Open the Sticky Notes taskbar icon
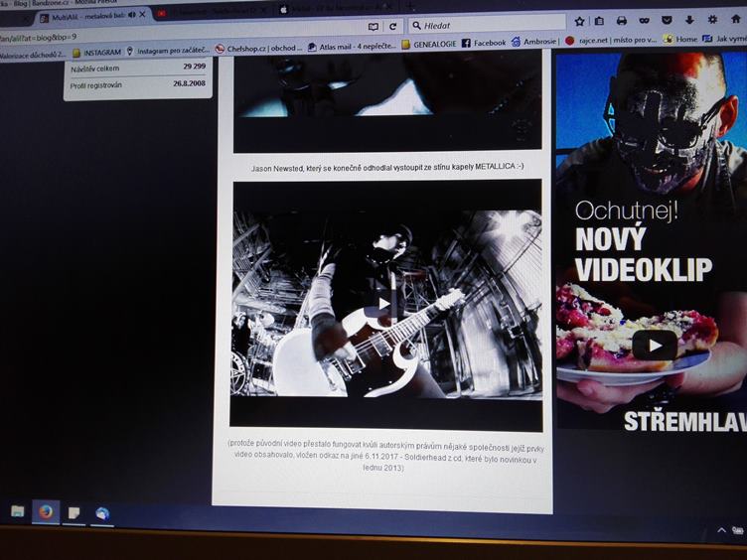This screenshot has height=560, width=747. click(x=74, y=513)
